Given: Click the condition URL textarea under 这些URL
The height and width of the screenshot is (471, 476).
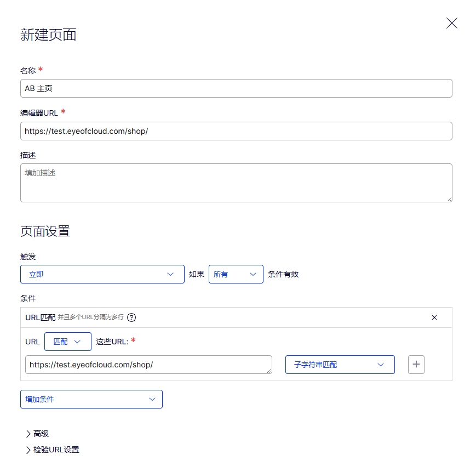Looking at the screenshot, I should click(148, 365).
